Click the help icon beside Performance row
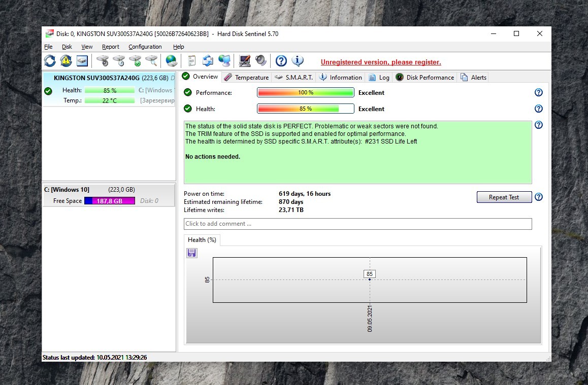 pos(539,92)
